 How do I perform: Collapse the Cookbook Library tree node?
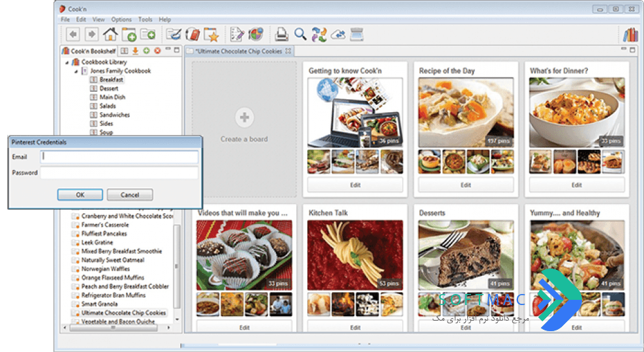(67, 63)
